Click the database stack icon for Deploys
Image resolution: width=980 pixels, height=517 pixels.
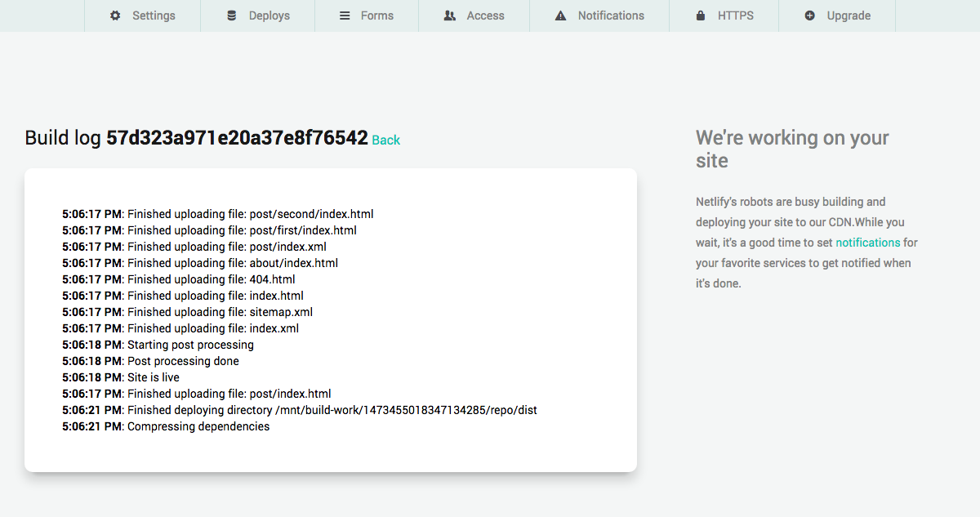(232, 16)
